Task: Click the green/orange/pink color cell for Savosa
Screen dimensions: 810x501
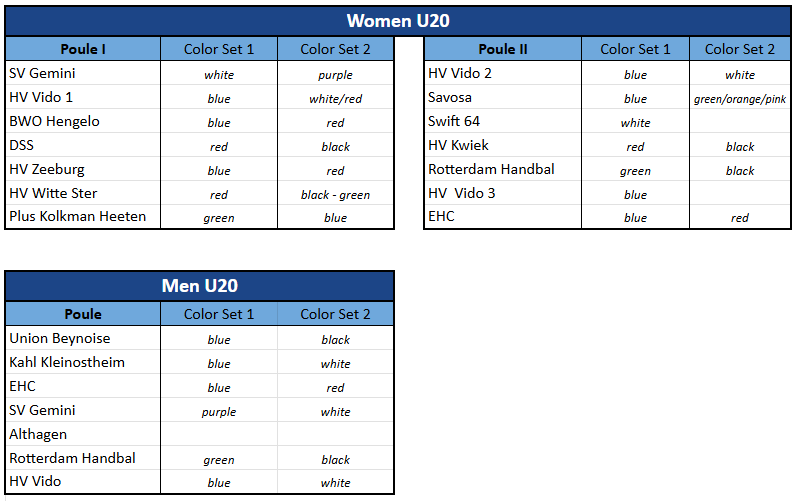Action: pyautogui.click(x=740, y=99)
